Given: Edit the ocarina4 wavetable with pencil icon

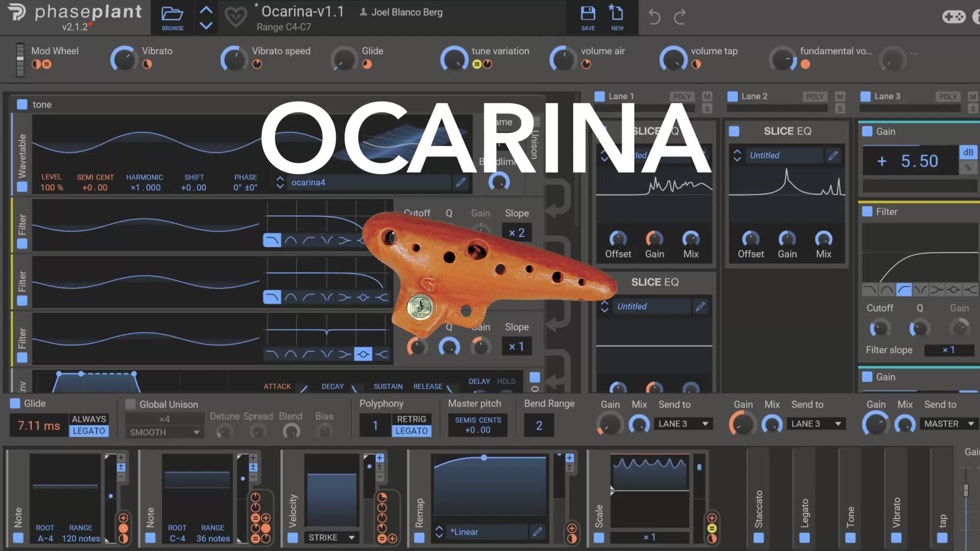Looking at the screenshot, I should (x=461, y=182).
